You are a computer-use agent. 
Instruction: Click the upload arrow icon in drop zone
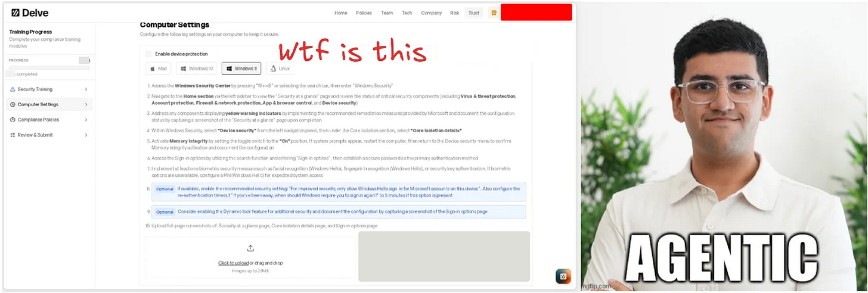pos(250,248)
